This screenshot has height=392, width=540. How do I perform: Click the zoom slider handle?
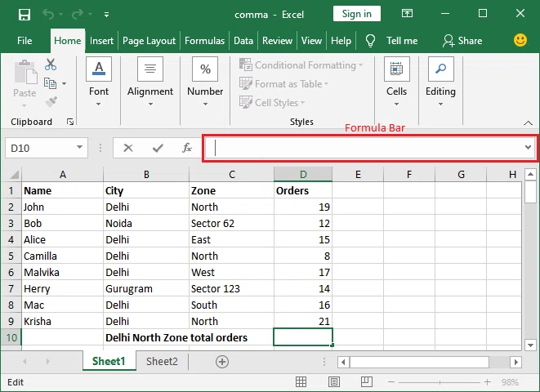[440, 382]
